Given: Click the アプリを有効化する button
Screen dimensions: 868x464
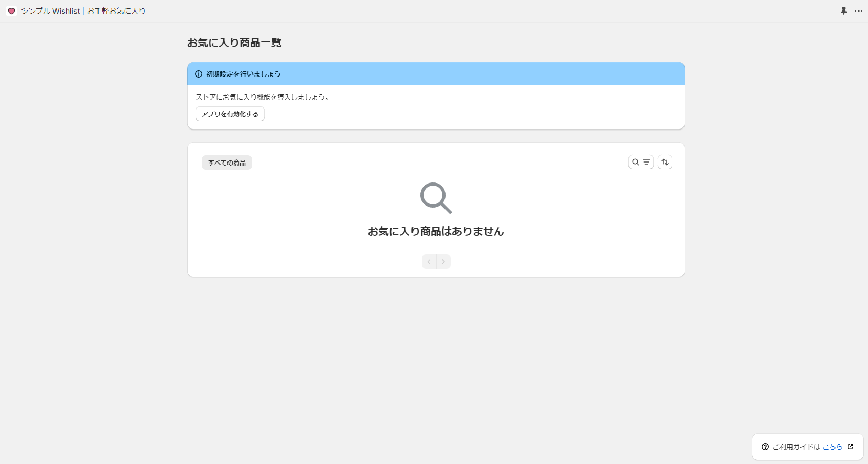Looking at the screenshot, I should tap(230, 114).
